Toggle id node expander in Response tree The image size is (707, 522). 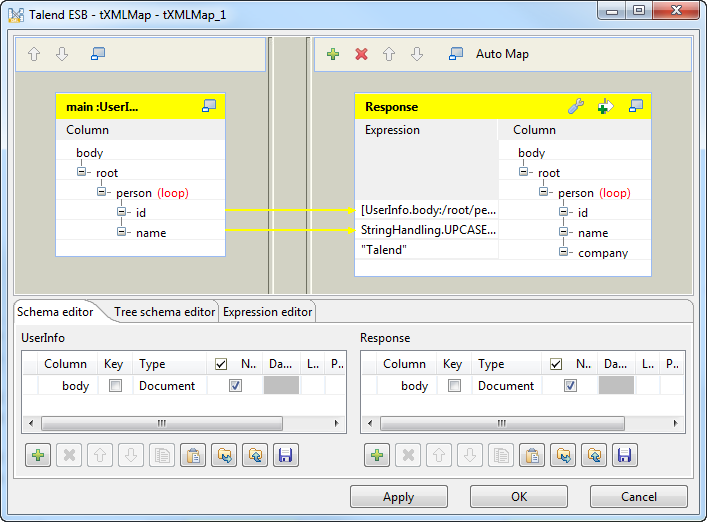[x=563, y=211]
